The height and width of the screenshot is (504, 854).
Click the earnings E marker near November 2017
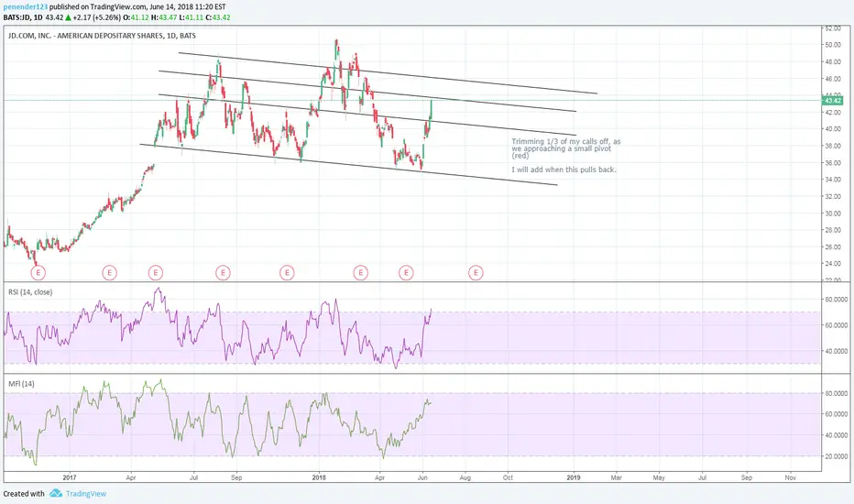coord(287,272)
